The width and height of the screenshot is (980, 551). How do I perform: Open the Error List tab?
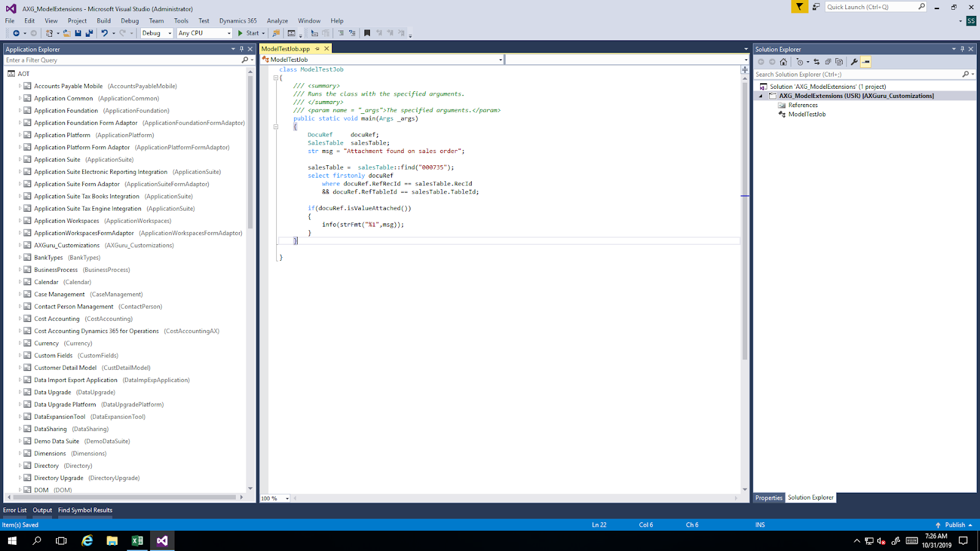[x=15, y=510]
